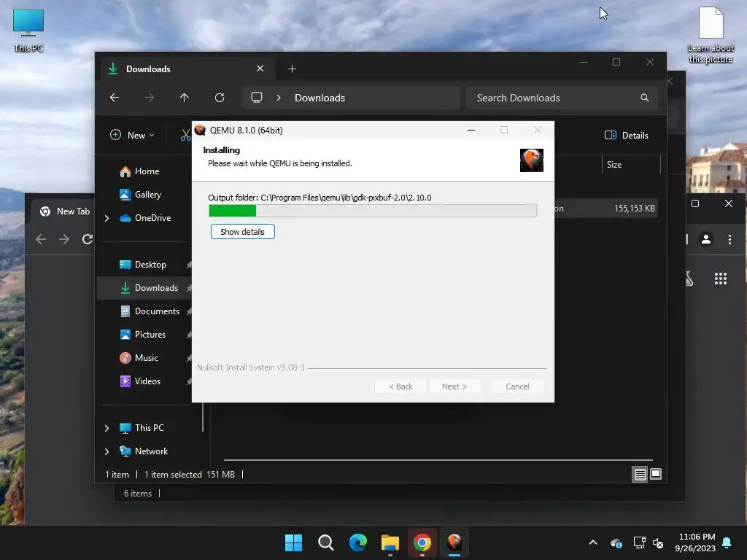Expand the This PC tree node
The image size is (747, 560).
tap(107, 428)
